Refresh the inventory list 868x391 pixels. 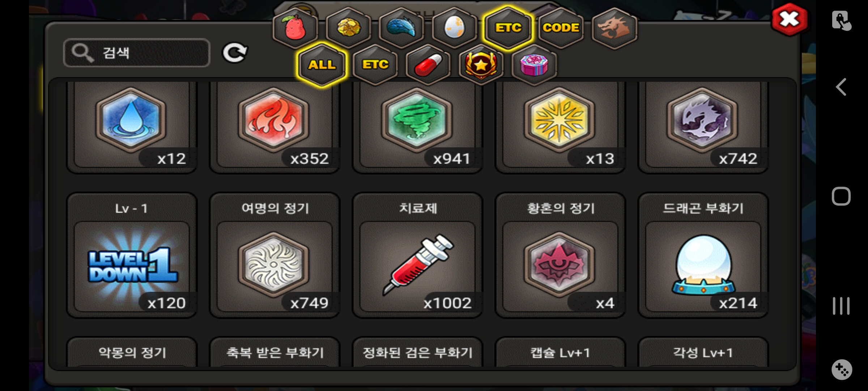point(234,53)
